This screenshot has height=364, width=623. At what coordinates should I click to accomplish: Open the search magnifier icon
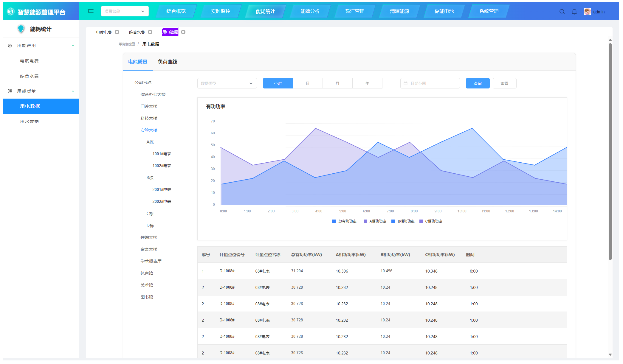click(x=562, y=12)
